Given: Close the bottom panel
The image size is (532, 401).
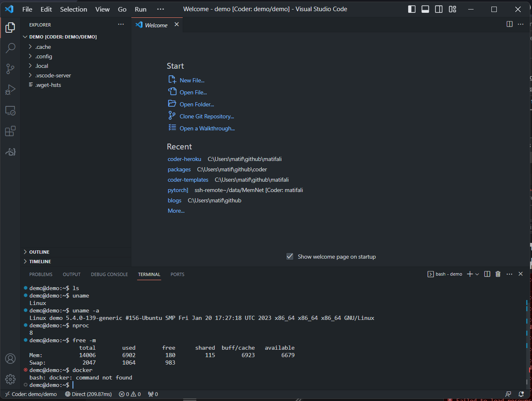Looking at the screenshot, I should (521, 274).
